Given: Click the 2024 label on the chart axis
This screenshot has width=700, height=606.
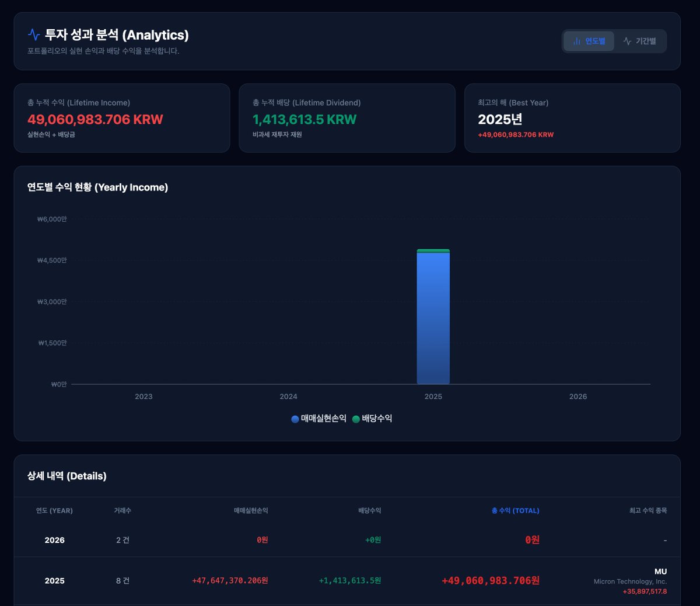Looking at the screenshot, I should (288, 396).
